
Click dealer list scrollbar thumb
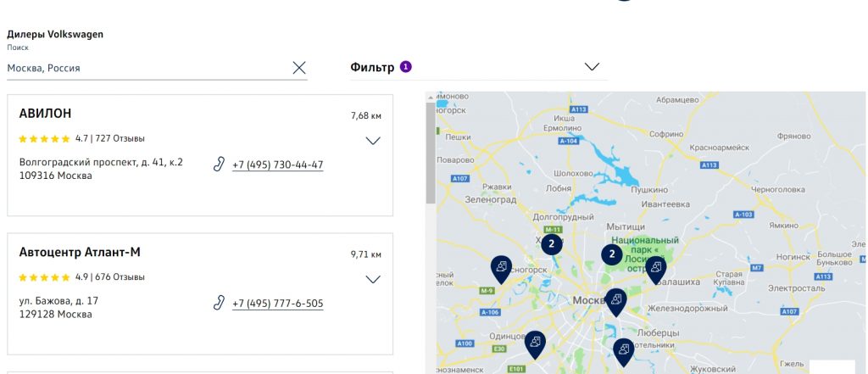[x=431, y=153]
